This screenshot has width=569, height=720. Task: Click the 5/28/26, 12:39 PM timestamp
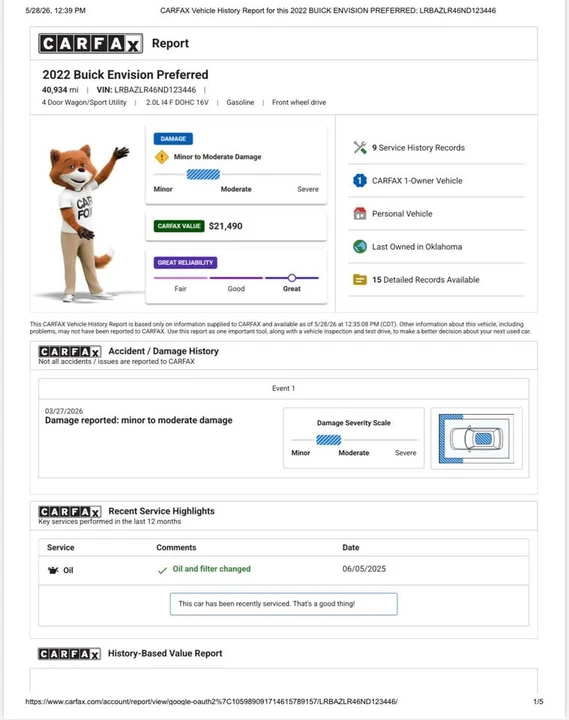(56, 11)
